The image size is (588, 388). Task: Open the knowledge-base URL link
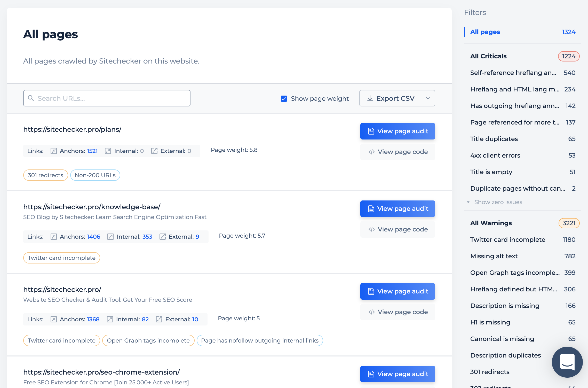(x=92, y=207)
